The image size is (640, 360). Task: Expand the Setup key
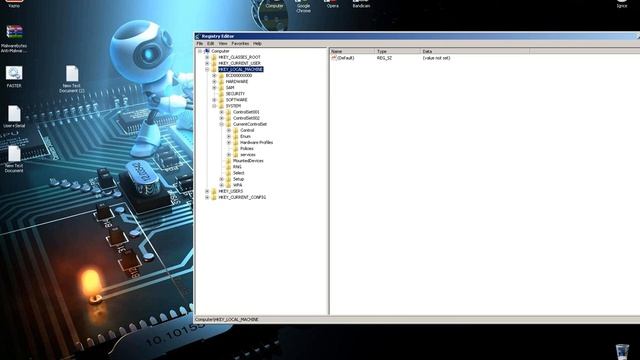(x=222, y=179)
